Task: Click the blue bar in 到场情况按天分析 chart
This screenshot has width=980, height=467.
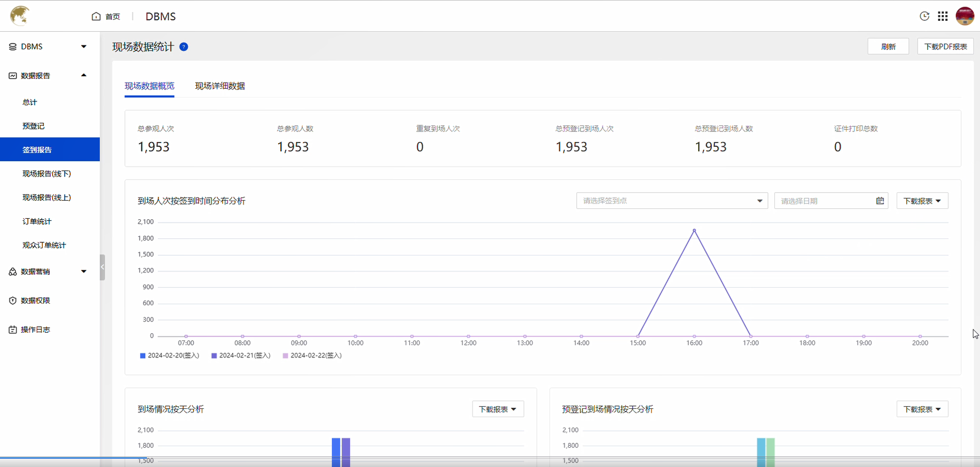Action: (x=336, y=452)
